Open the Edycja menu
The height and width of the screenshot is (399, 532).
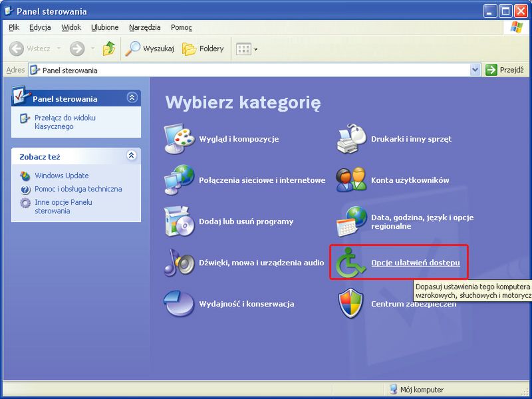pyautogui.click(x=40, y=27)
